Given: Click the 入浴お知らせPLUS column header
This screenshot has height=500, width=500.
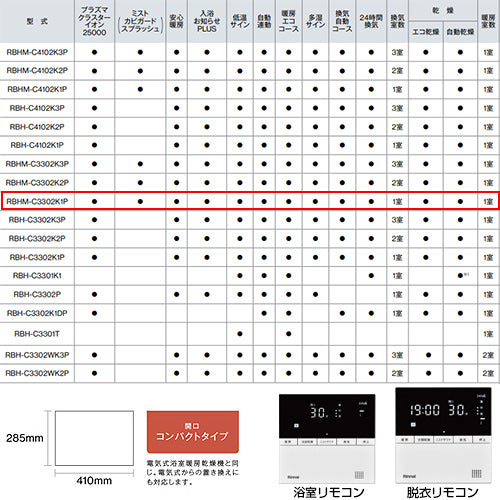Looking at the screenshot, I should 207,21.
